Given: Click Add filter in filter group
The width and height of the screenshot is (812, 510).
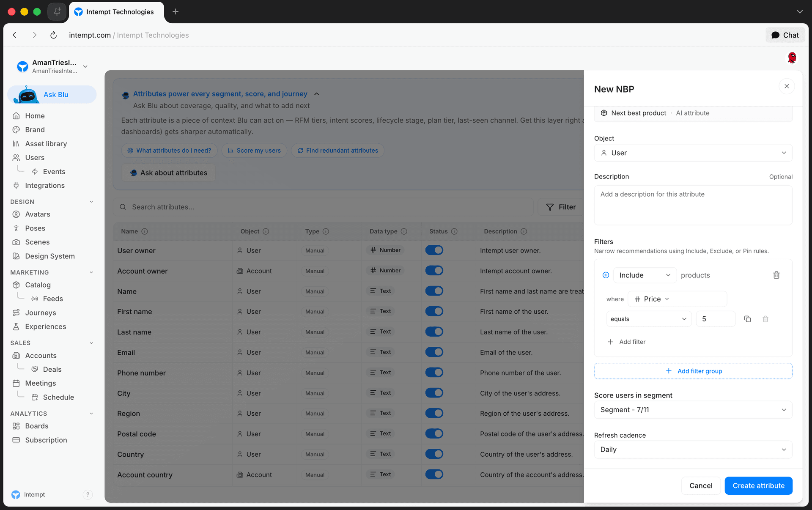Looking at the screenshot, I should pos(626,342).
